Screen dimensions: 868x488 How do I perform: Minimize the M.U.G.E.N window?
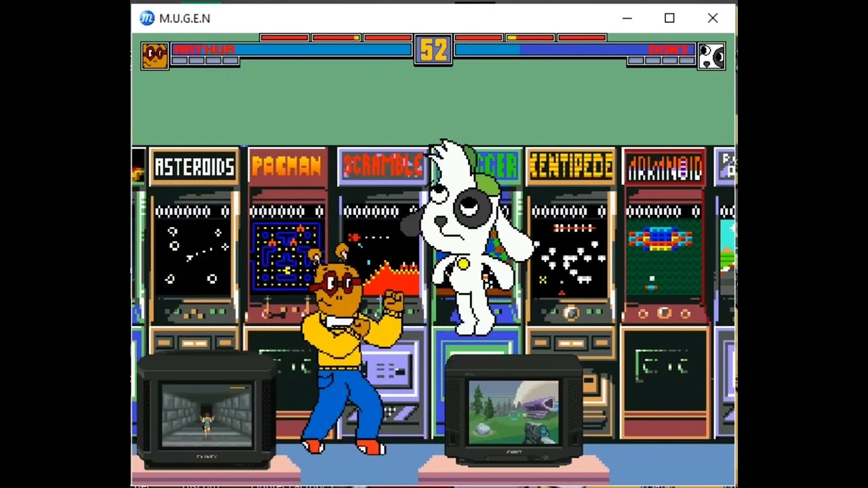click(x=627, y=18)
